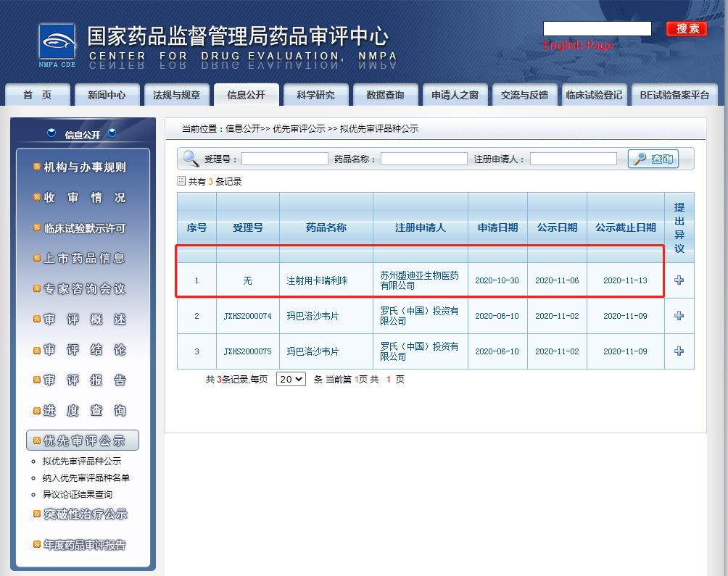728x576 pixels.
Task: Click the top site search input field
Action: [x=597, y=28]
